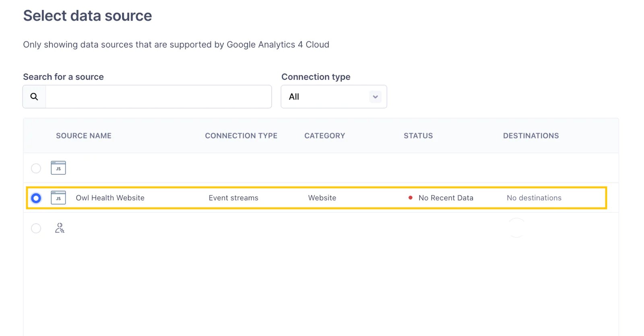Click the No Recent Data status
This screenshot has width=644, height=336.
pos(446,198)
